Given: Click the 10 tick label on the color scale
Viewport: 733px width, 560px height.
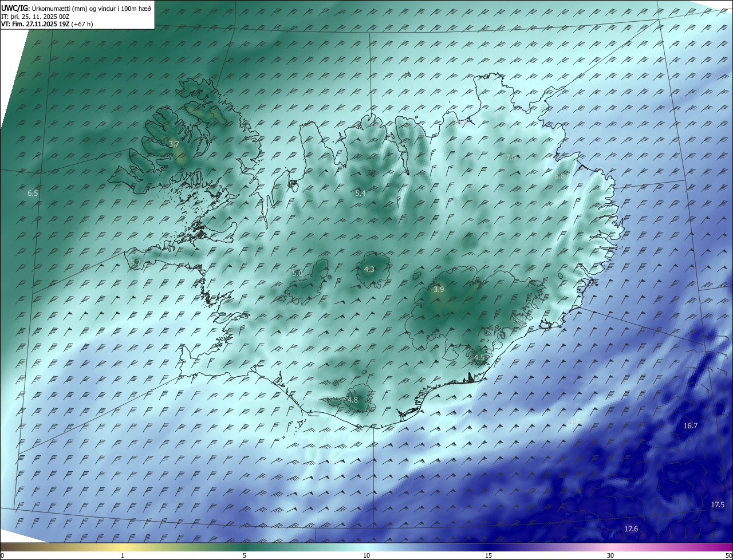Looking at the screenshot, I should (x=366, y=555).
